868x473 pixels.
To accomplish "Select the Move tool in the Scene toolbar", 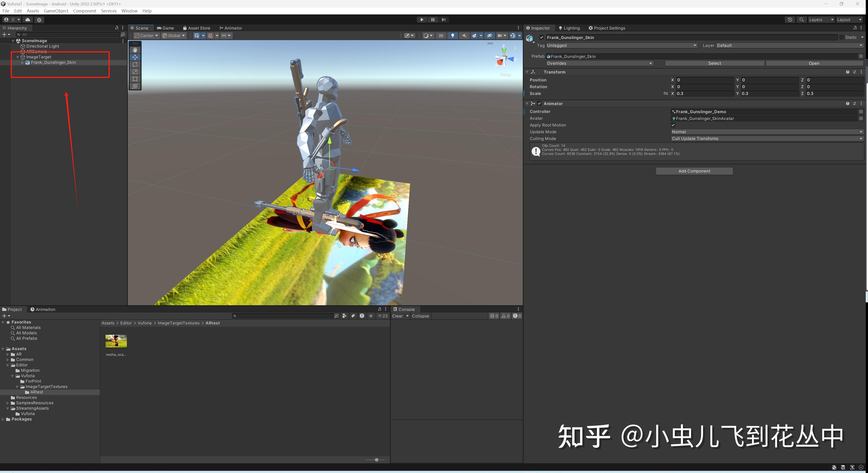I will 135,57.
